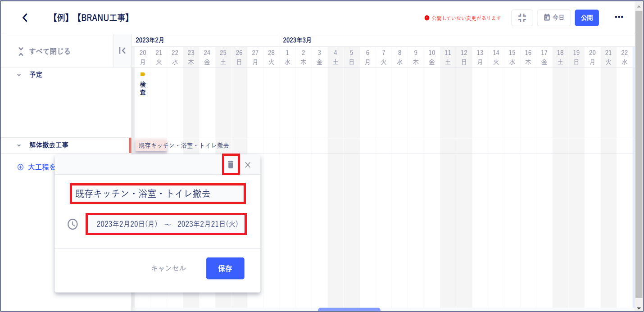Click the back arrow icon

click(x=25, y=18)
